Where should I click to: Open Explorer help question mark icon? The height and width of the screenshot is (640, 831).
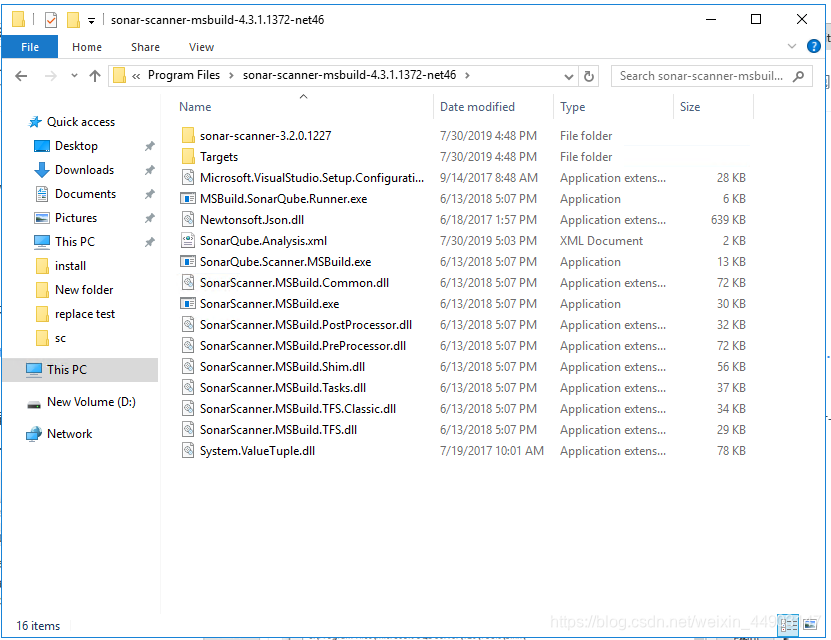click(814, 46)
